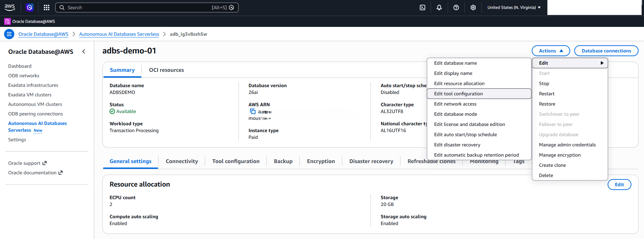This screenshot has height=239, width=644.
Task: Go to Exadata VM clusters
Action: 30,95
